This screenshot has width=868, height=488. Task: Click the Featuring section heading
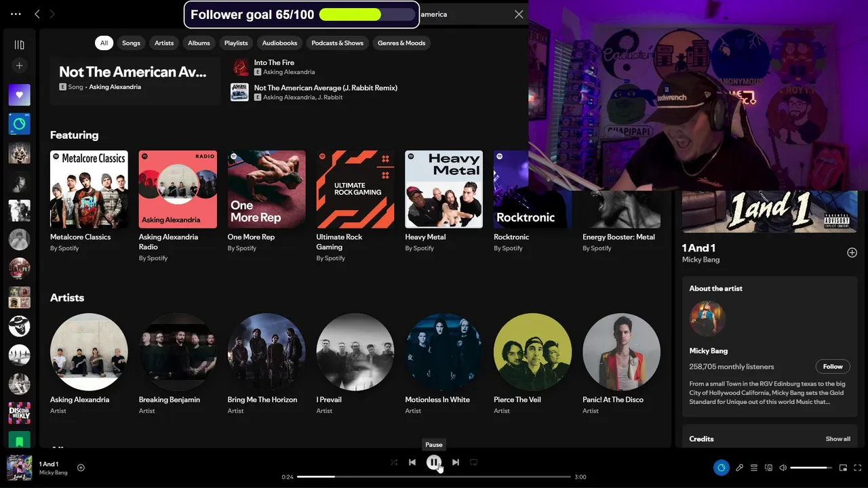pos(75,135)
